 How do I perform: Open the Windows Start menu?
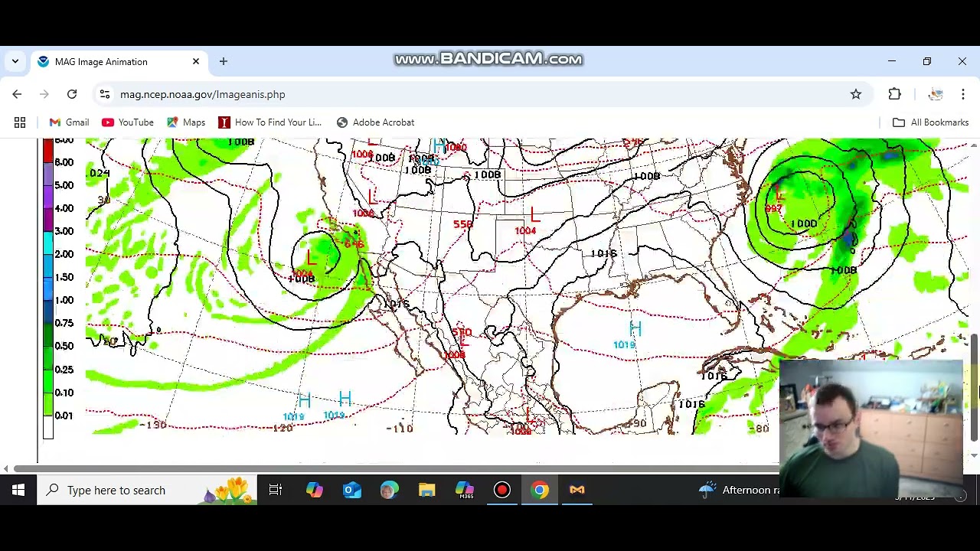click(18, 490)
